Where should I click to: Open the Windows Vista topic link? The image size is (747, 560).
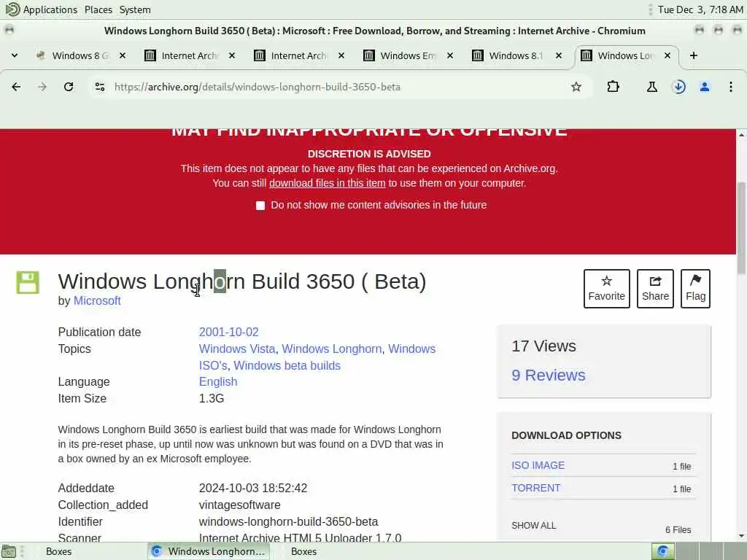pyautogui.click(x=237, y=349)
